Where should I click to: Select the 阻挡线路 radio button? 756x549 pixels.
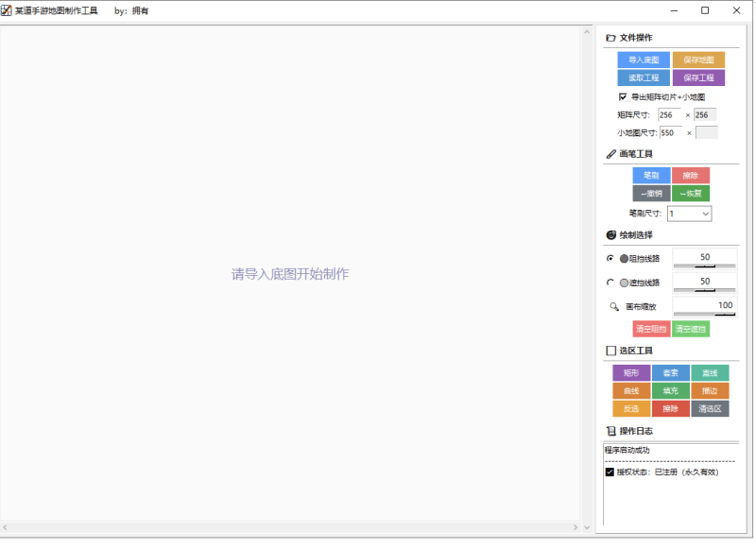610,258
